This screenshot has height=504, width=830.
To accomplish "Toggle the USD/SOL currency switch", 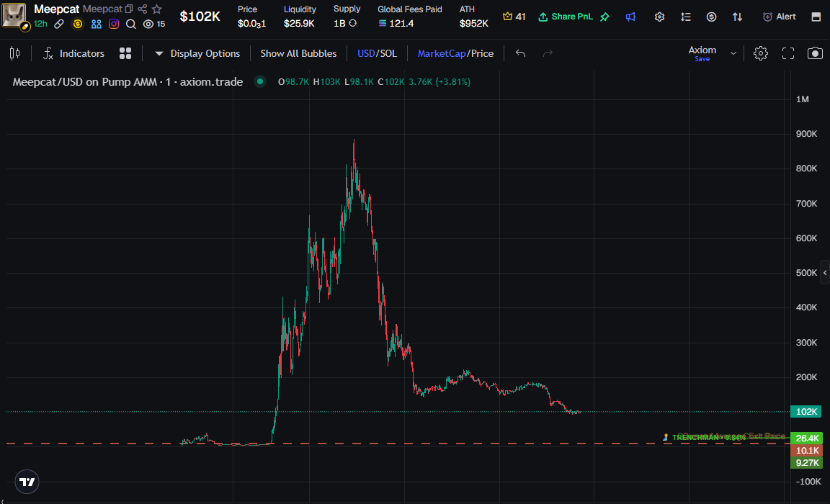I will coord(377,53).
